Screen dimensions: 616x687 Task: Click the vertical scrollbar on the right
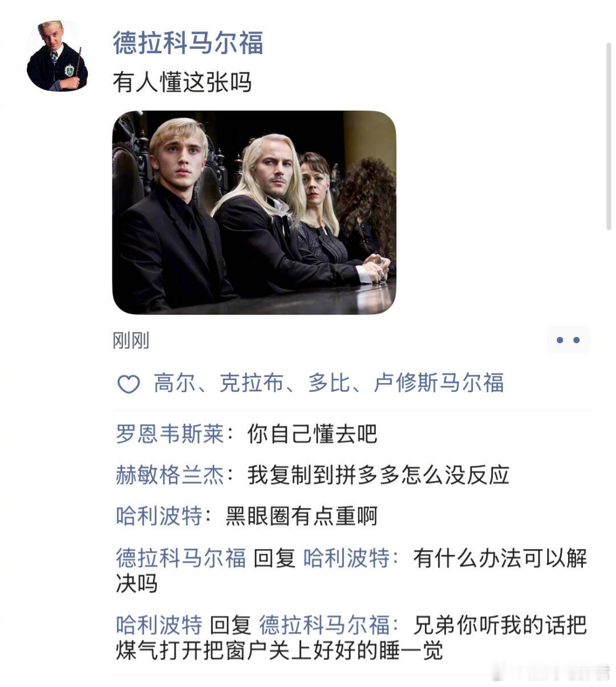pos(609,137)
